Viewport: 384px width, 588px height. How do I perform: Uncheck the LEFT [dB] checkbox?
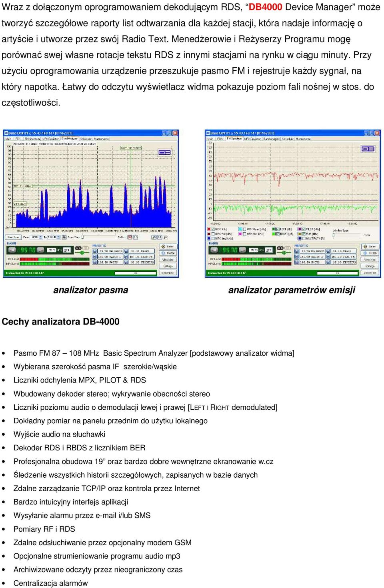tap(278, 229)
